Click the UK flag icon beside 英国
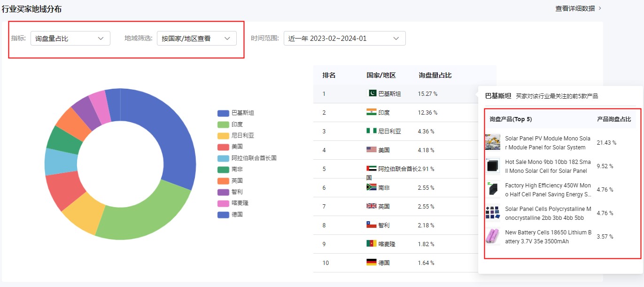This screenshot has height=287, width=644. [x=371, y=206]
